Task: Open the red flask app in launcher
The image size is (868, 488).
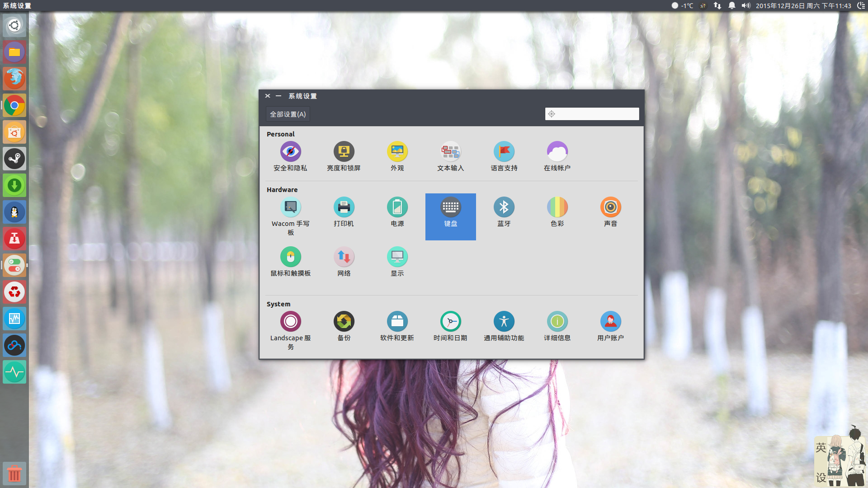Action: 14,239
